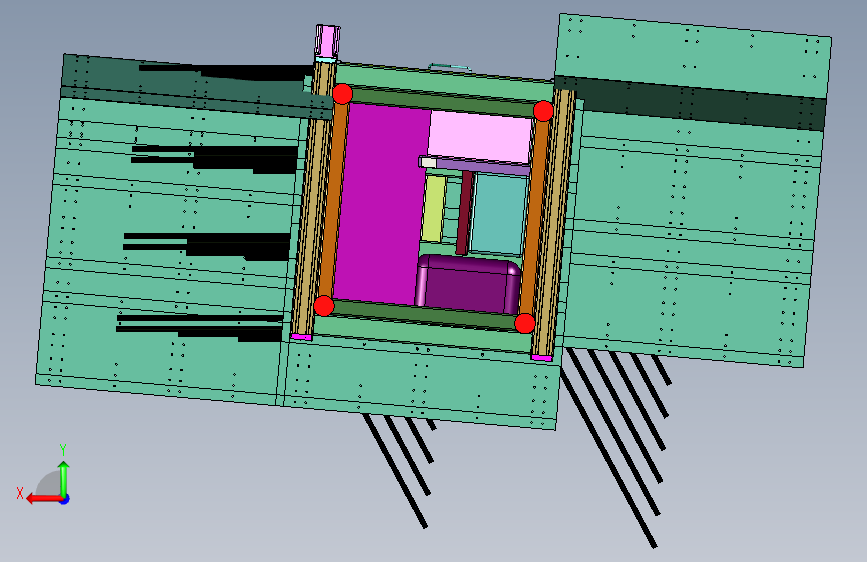Select the light pink panel inside the frame

479,137
